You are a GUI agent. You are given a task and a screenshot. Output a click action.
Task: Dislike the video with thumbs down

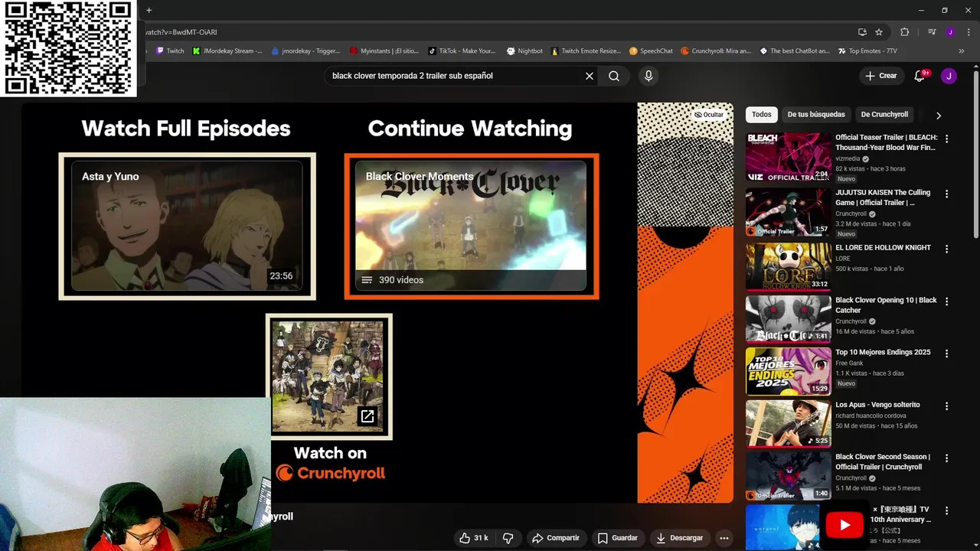(x=508, y=538)
